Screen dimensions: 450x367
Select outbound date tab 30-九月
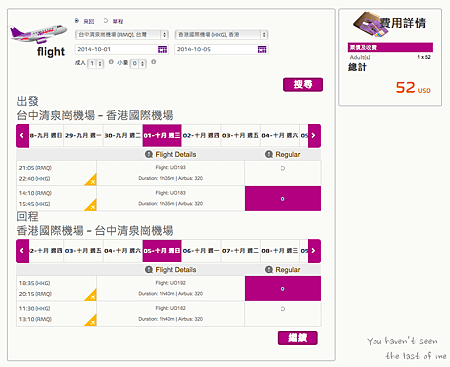[123, 136]
